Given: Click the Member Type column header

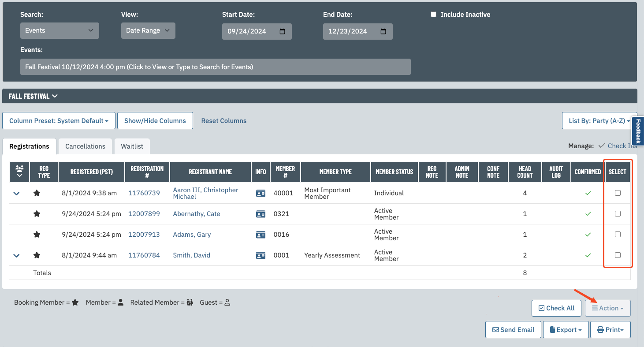Looking at the screenshot, I should 335,172.
